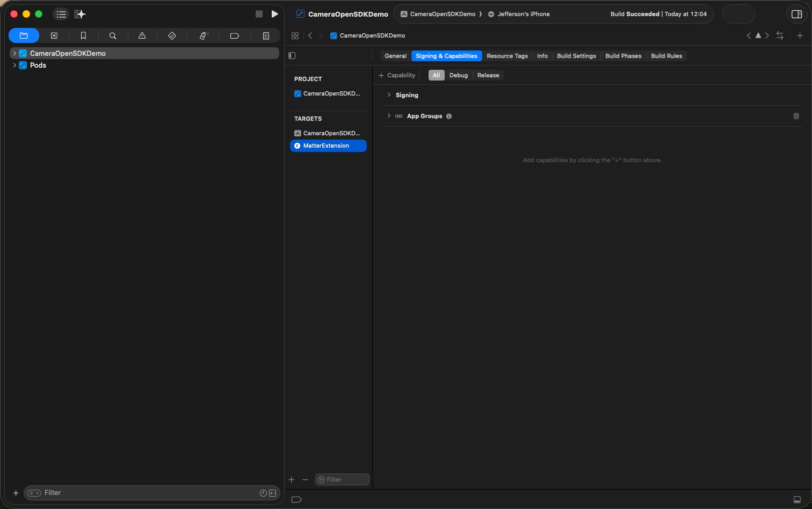The width and height of the screenshot is (812, 509).
Task: Switch to the Issue navigator
Action: tap(142, 35)
